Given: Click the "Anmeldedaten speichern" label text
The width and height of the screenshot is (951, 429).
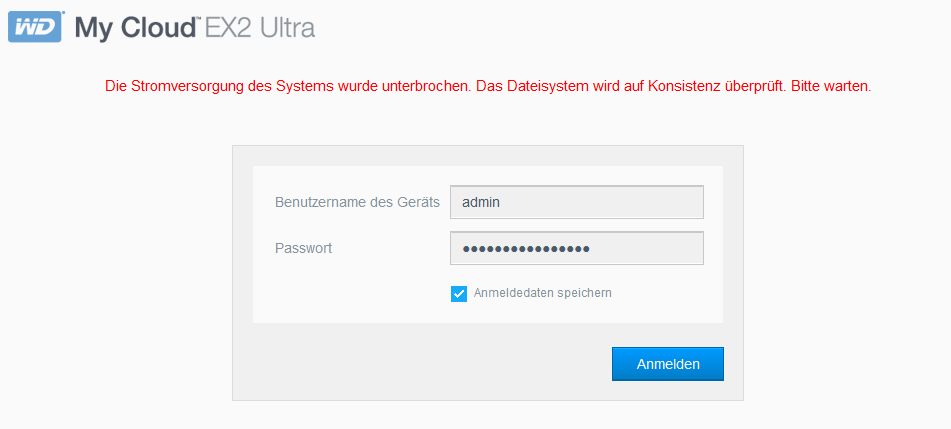Looking at the screenshot, I should 542,293.
